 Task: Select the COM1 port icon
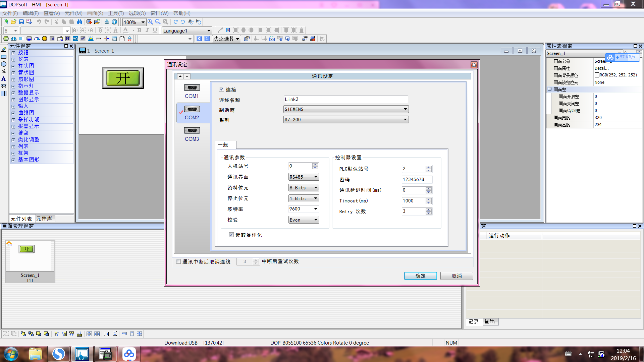[x=192, y=88]
